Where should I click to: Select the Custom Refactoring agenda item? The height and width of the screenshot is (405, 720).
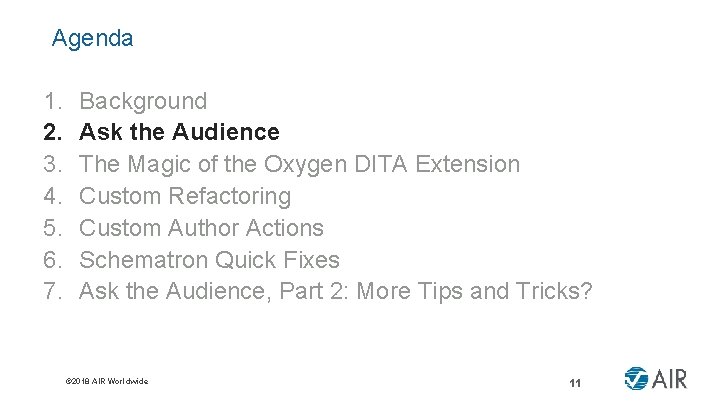pyautogui.click(x=185, y=196)
